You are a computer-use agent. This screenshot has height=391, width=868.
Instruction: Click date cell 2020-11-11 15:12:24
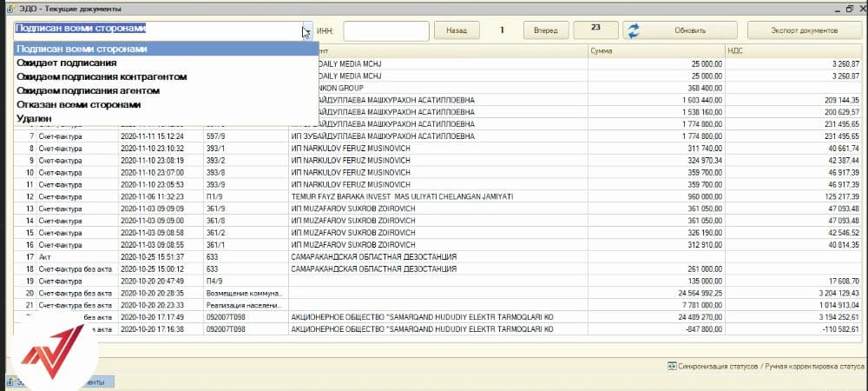[x=161, y=136]
